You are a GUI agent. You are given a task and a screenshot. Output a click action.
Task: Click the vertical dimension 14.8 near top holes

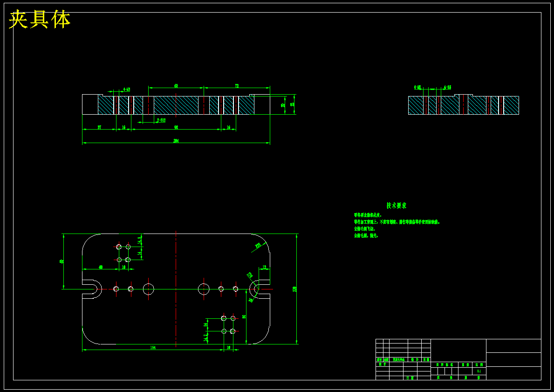click(140, 240)
